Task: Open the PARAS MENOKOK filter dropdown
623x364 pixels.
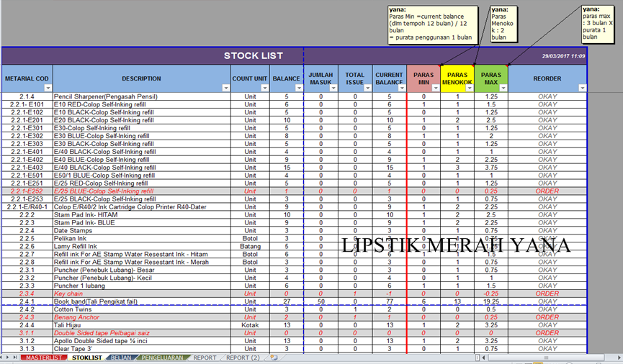Action: coord(470,88)
